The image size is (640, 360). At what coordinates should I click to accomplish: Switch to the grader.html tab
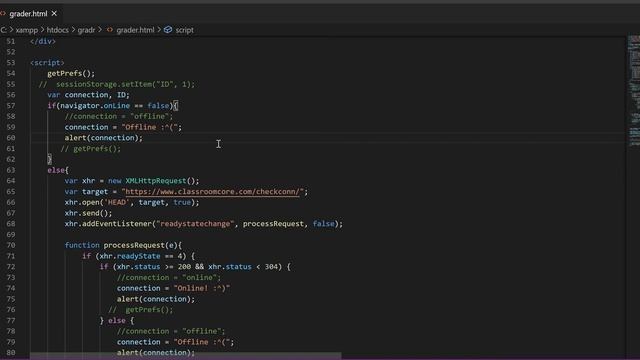(28, 14)
